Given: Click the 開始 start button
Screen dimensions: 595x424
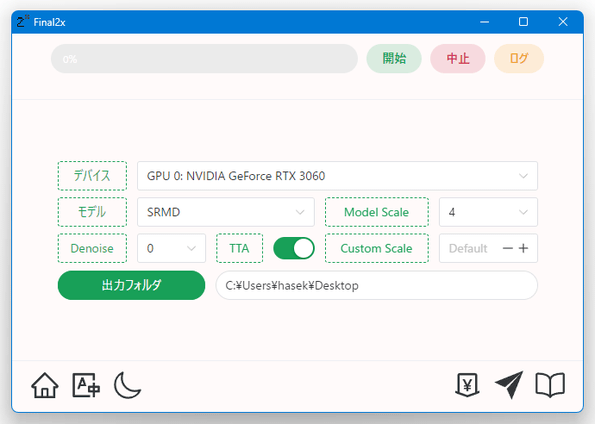Looking at the screenshot, I should 394,58.
